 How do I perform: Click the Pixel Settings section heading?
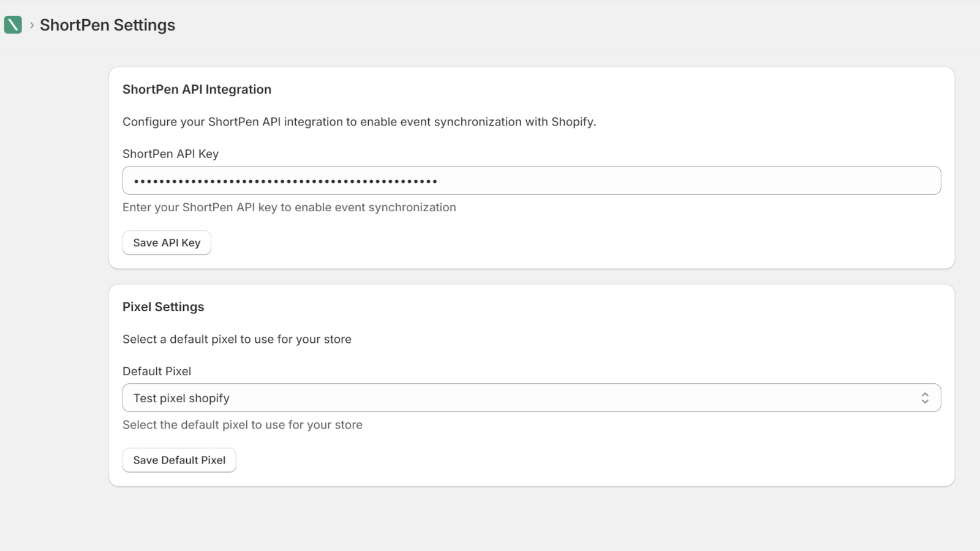click(x=163, y=306)
